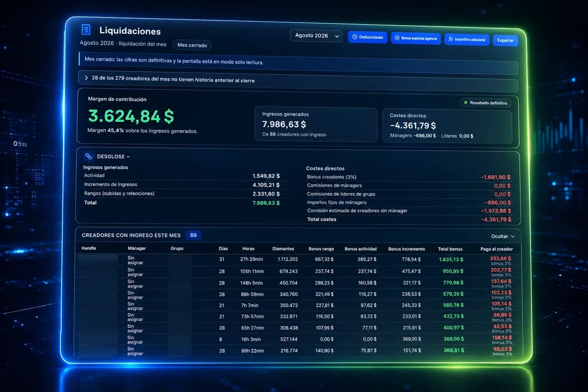Click the diamonds value 450.704
The width and height of the screenshot is (588, 392).
tap(289, 283)
